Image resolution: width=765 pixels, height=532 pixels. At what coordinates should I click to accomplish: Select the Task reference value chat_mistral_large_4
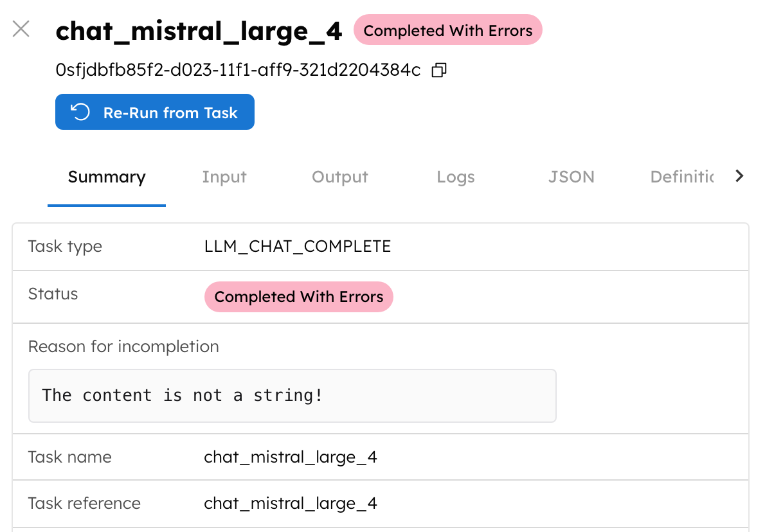(x=291, y=503)
